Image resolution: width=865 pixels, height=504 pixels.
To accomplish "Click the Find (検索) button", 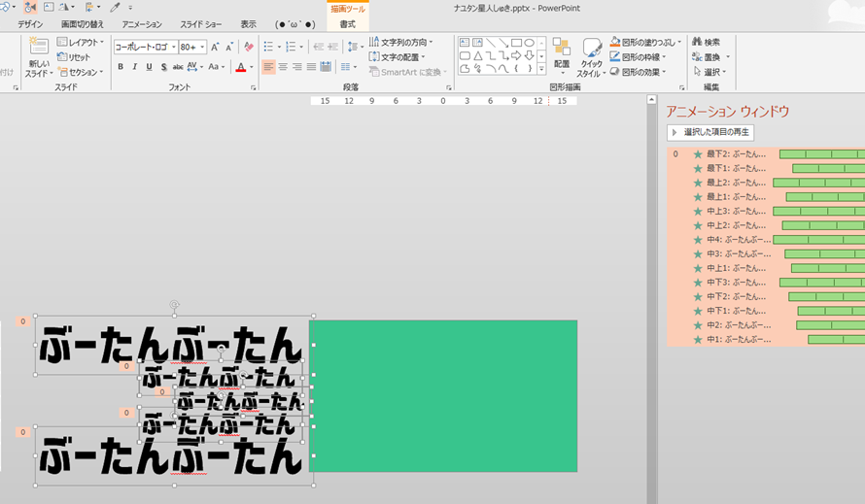I will (x=707, y=43).
